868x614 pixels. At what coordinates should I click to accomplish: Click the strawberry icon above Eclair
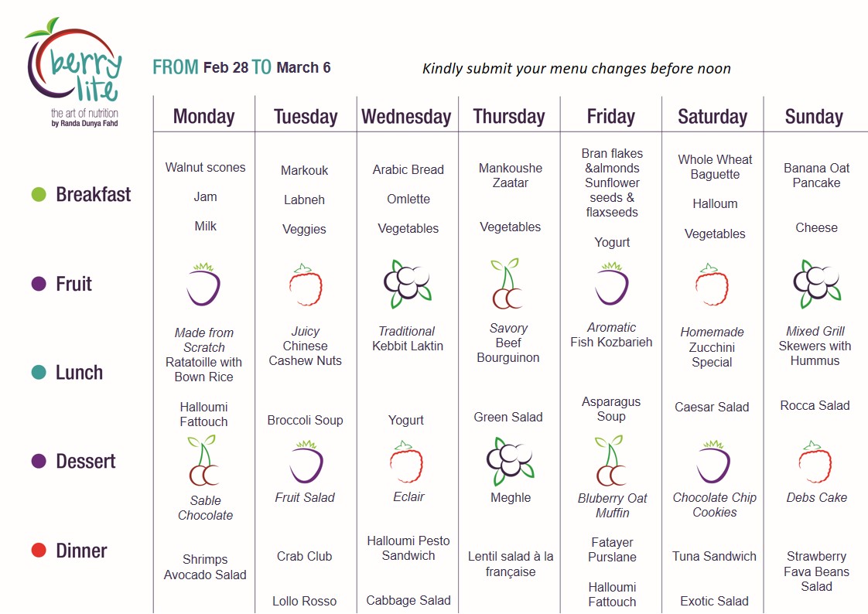(x=406, y=462)
